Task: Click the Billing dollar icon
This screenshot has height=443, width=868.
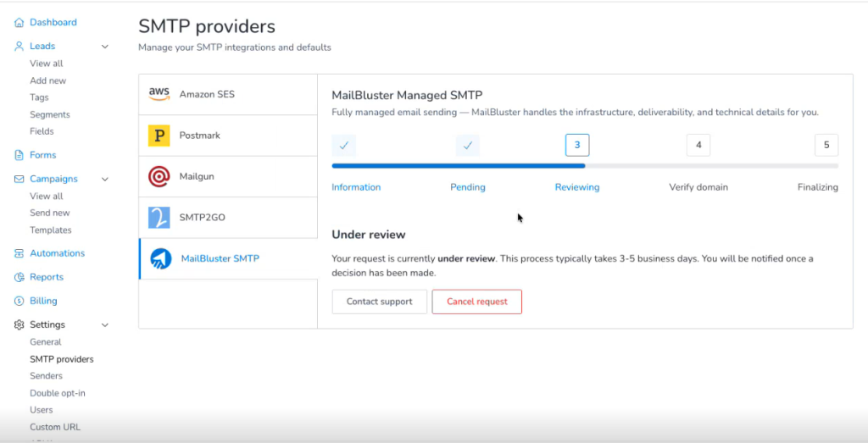Action: click(x=19, y=301)
